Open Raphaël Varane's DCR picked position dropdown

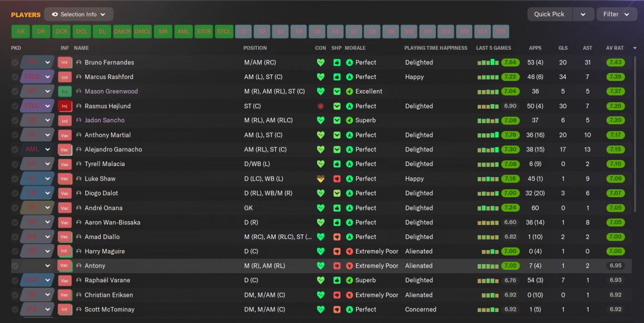37,280
